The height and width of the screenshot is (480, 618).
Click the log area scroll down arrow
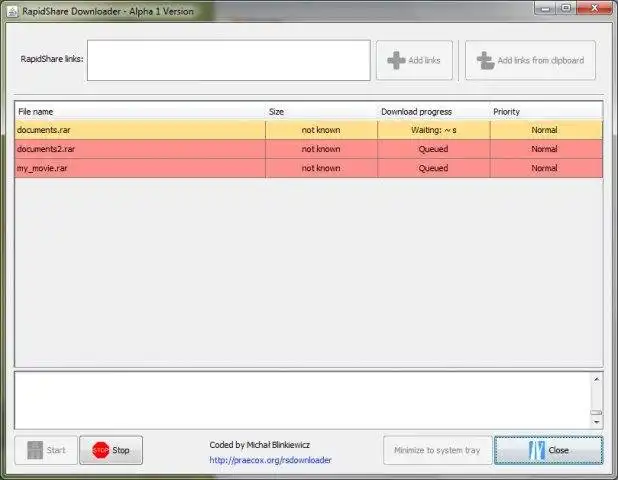(596, 422)
